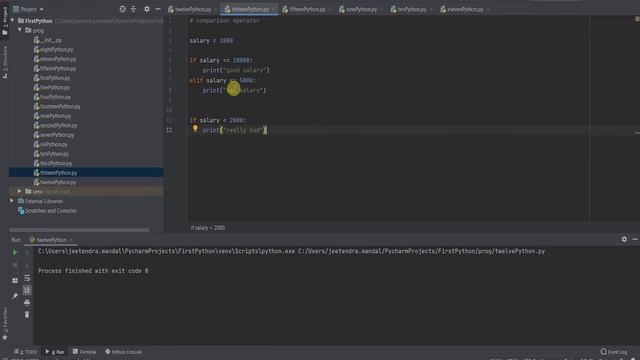This screenshot has height=360, width=640.
Task: Hide the Run panel with the minus icon
Action: point(635,239)
